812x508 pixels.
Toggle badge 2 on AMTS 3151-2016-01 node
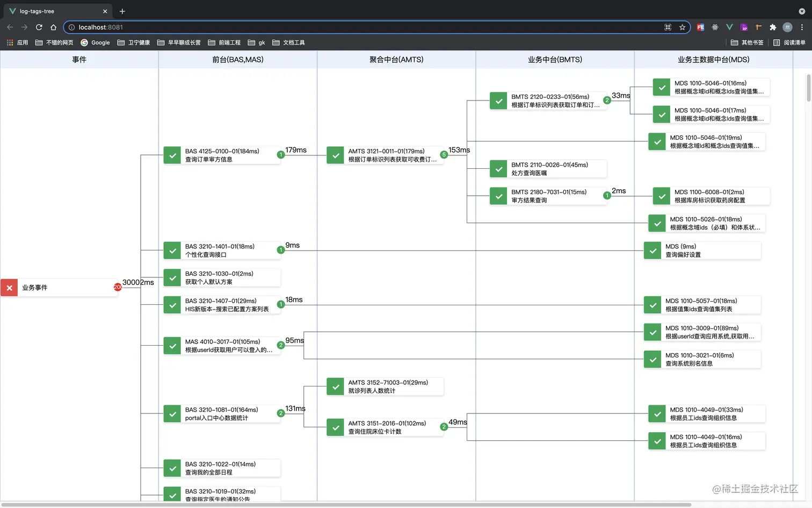pos(444,427)
